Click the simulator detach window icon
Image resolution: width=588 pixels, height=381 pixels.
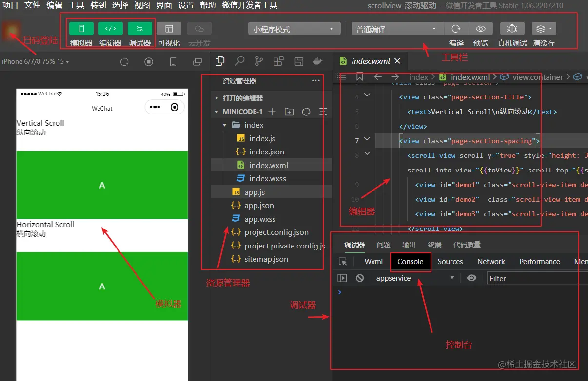coord(197,62)
